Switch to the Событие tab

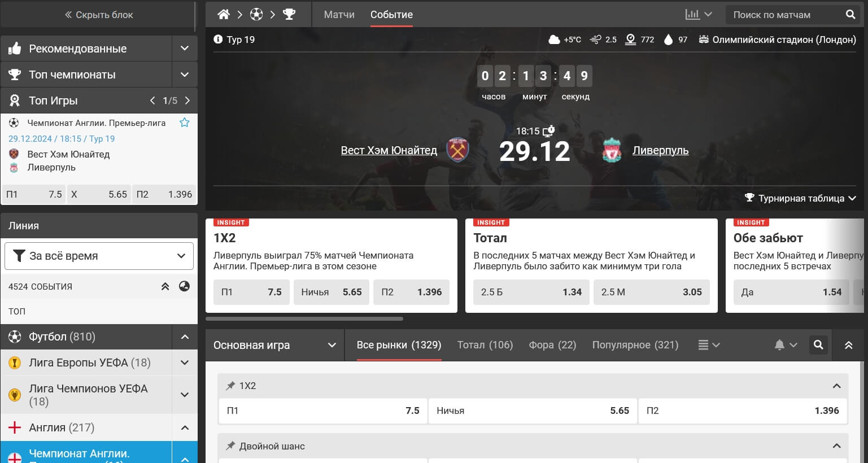[391, 15]
